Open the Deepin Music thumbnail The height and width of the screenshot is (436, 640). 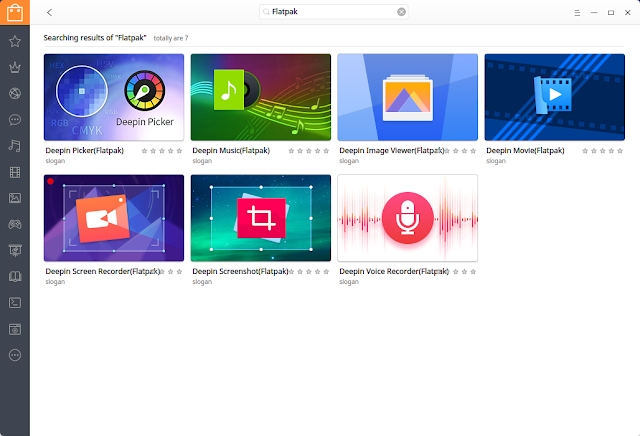tap(261, 97)
